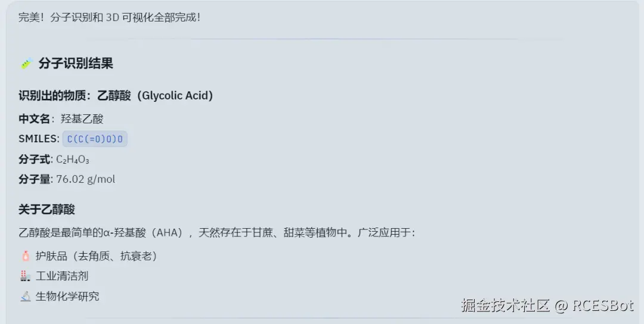The image size is (644, 324).
Task: Click the 分子量 label
Action: [x=34, y=179]
